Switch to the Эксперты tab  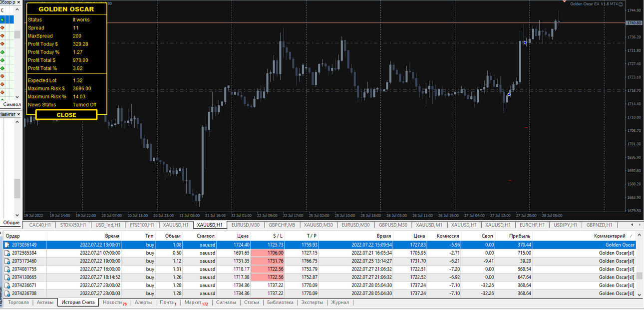(313, 303)
